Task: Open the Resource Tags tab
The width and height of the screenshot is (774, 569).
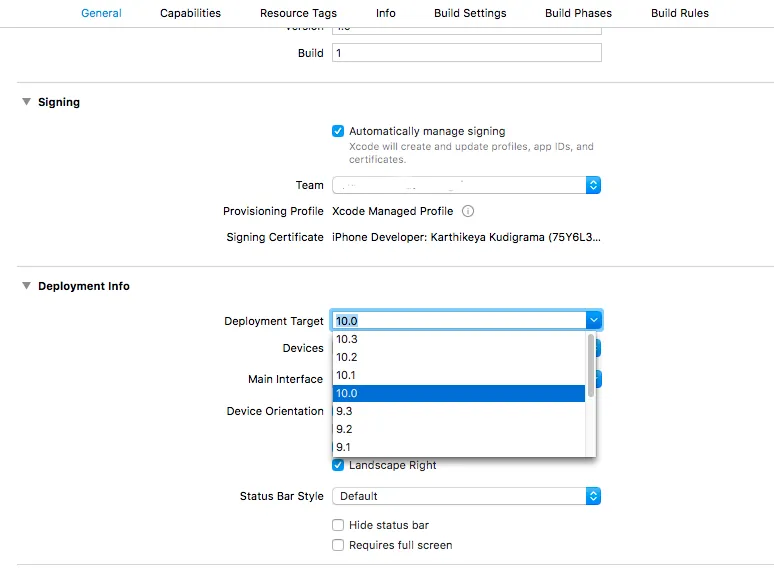Action: click(298, 13)
